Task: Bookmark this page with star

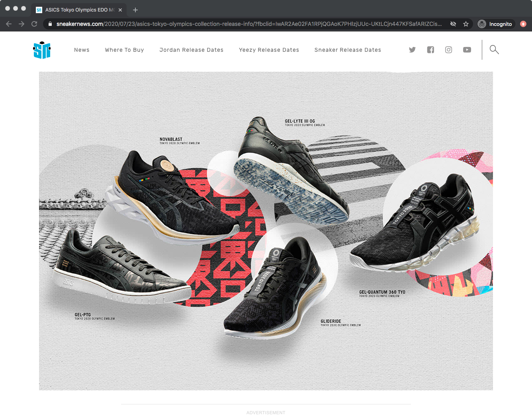Action: [x=466, y=24]
